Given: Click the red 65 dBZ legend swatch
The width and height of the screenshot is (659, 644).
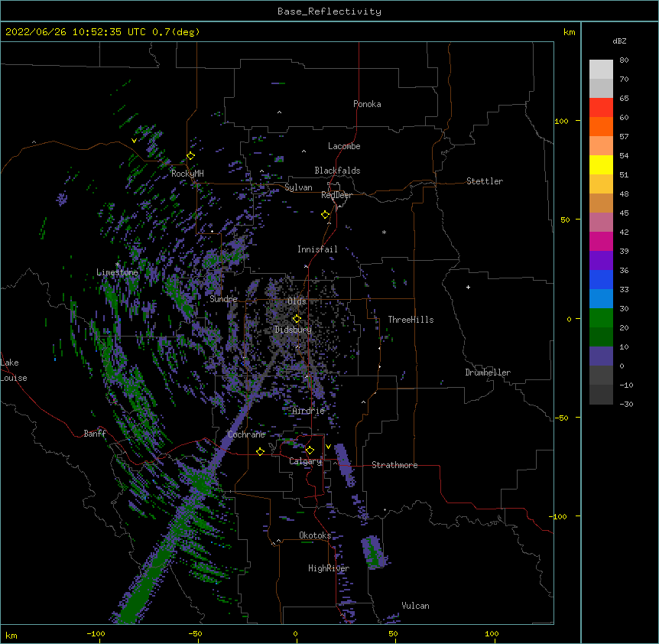Looking at the screenshot, I should [x=601, y=108].
